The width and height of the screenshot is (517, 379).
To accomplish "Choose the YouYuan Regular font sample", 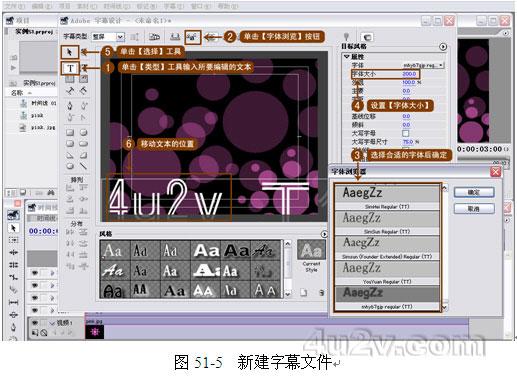I will (x=387, y=272).
